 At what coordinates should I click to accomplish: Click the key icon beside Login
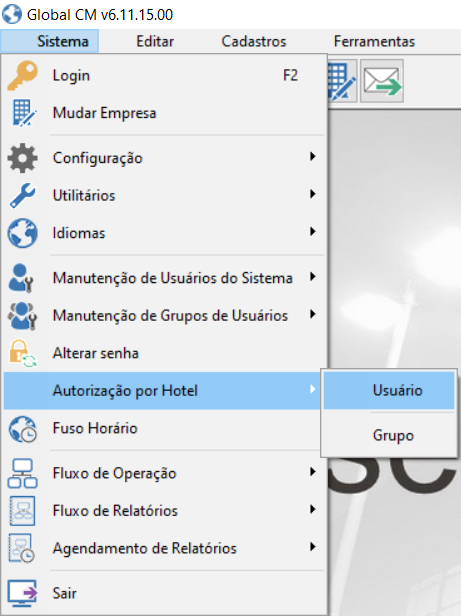click(x=22, y=75)
